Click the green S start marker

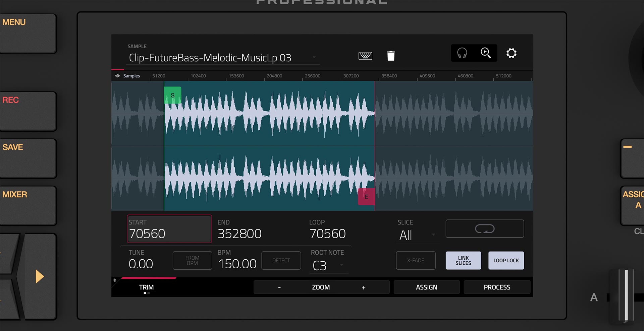point(172,95)
